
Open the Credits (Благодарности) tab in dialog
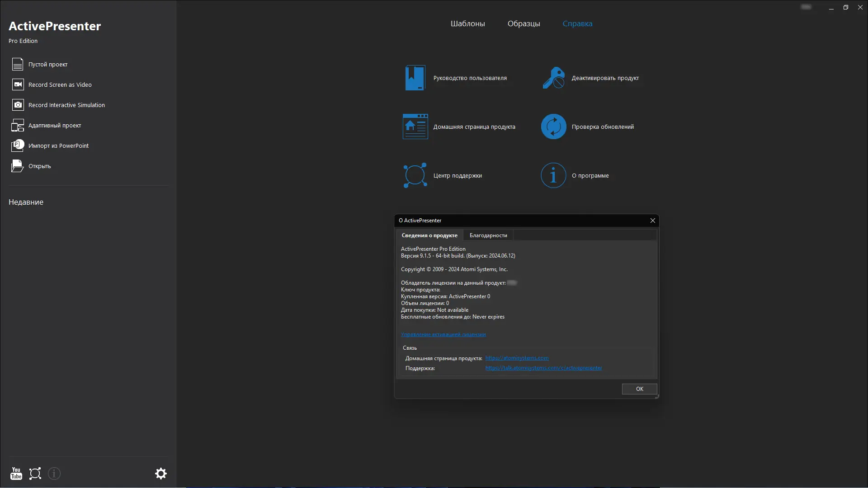[x=488, y=235]
